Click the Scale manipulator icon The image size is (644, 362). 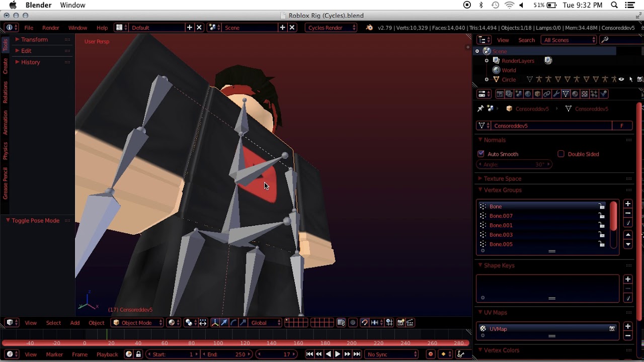coord(243,323)
